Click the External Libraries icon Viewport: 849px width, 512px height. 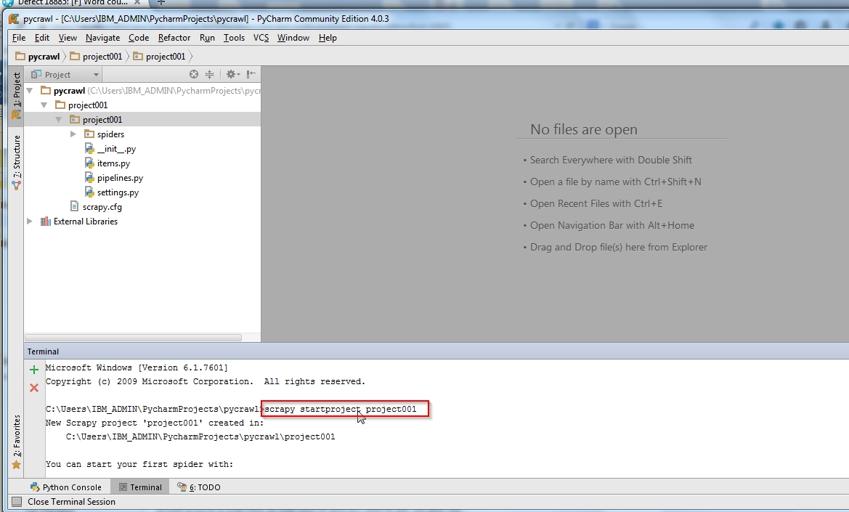45,221
